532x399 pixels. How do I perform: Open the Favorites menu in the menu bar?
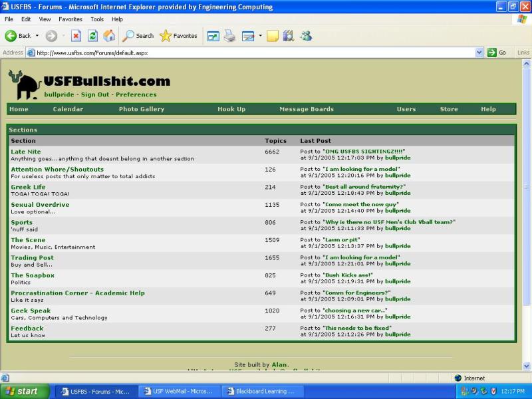tap(70, 19)
